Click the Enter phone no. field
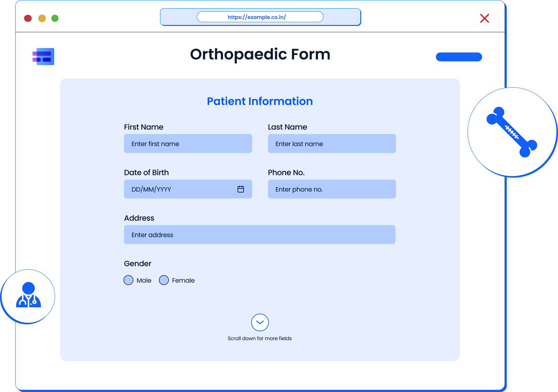This screenshot has width=558, height=392. (332, 189)
